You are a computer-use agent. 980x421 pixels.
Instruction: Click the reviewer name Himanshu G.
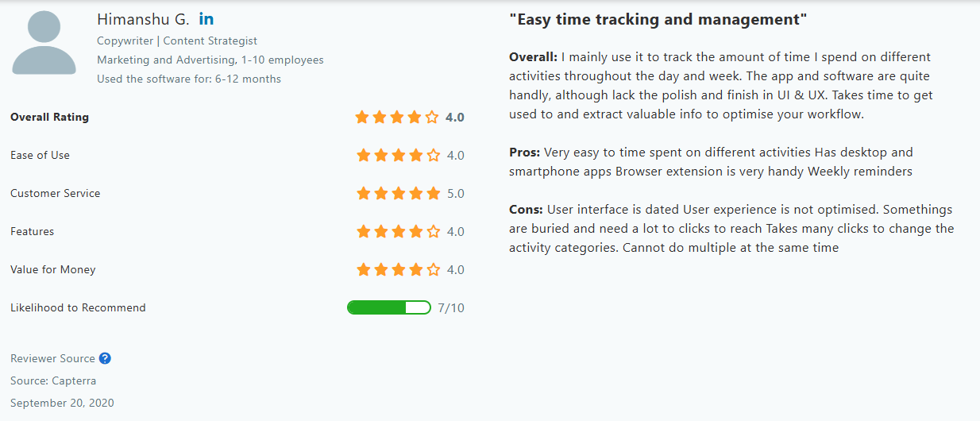pyautogui.click(x=143, y=19)
